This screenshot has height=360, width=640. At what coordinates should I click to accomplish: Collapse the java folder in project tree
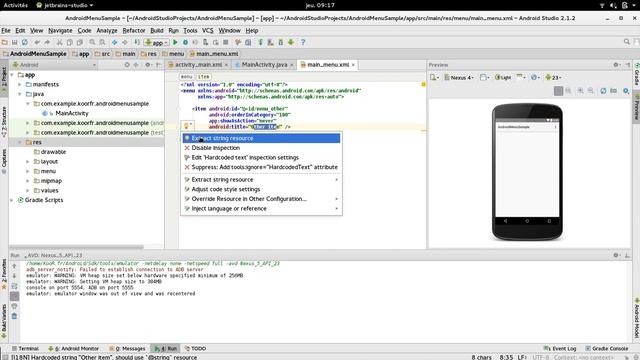click(20, 94)
